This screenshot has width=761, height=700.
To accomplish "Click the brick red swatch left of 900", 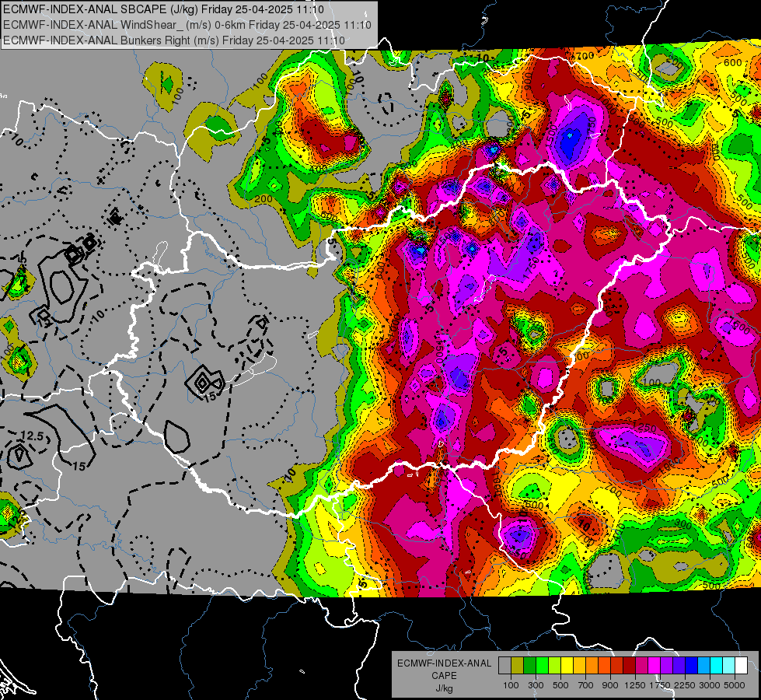I will (617, 666).
